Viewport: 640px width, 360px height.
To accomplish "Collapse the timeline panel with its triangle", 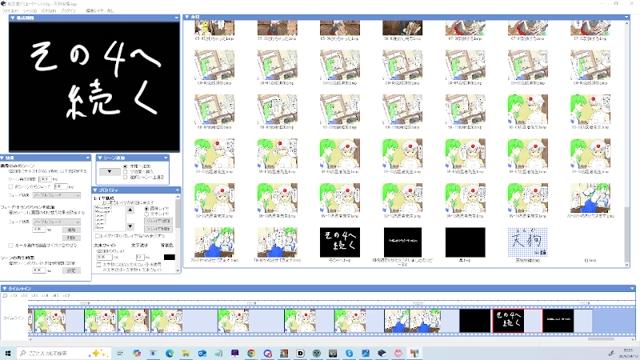I will point(4,289).
